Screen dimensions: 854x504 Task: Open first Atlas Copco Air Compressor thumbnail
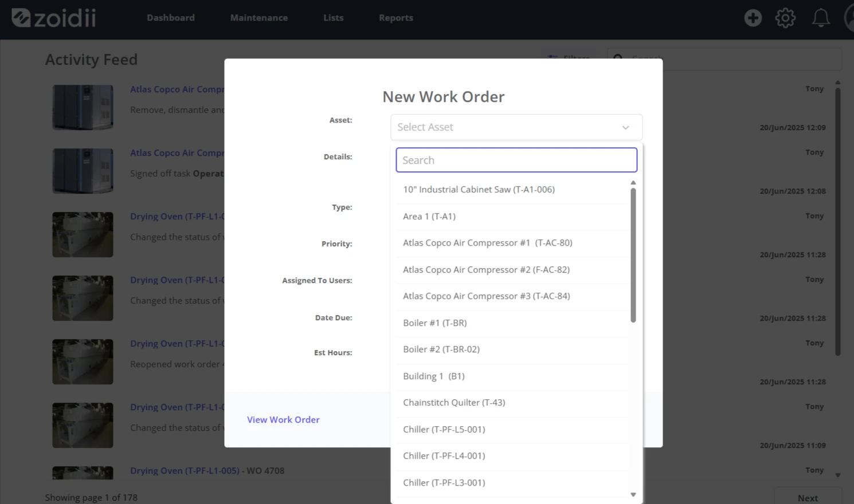[x=83, y=107]
